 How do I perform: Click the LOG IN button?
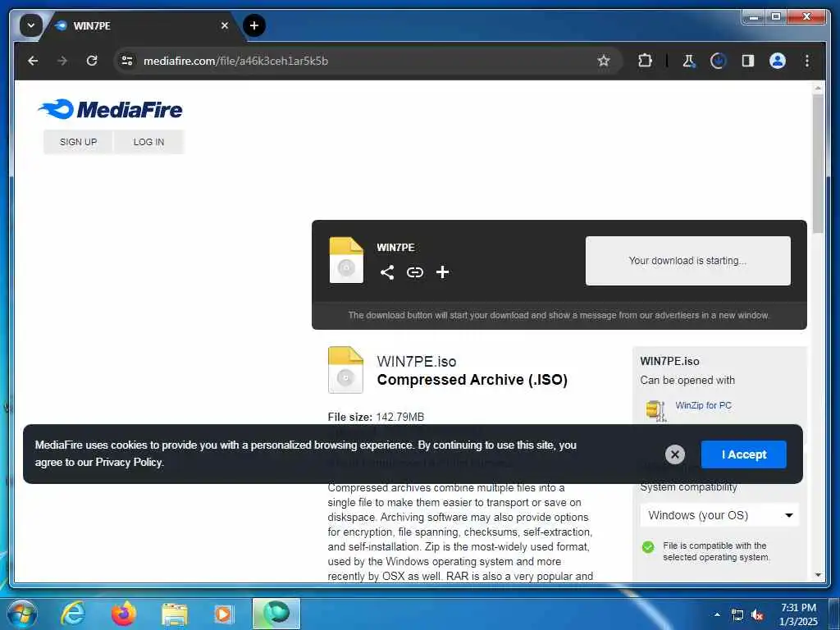149,142
